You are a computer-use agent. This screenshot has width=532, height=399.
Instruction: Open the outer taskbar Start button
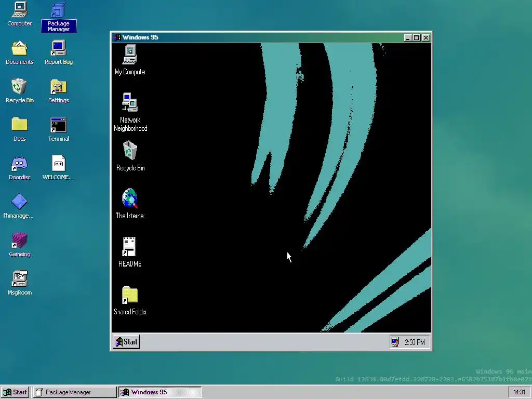[15, 392]
